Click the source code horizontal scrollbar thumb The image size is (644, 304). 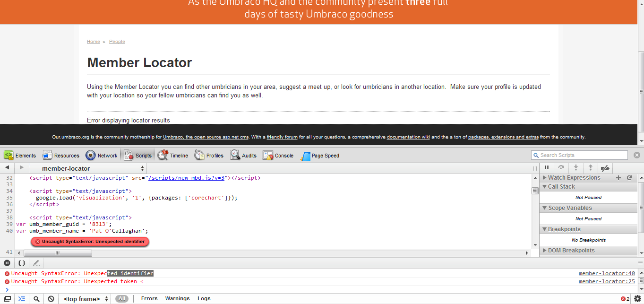pos(58,253)
